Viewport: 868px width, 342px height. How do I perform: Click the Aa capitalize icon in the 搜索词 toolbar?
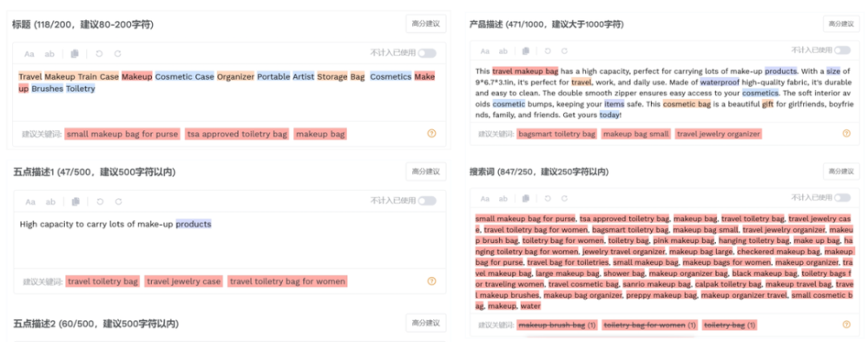(485, 199)
